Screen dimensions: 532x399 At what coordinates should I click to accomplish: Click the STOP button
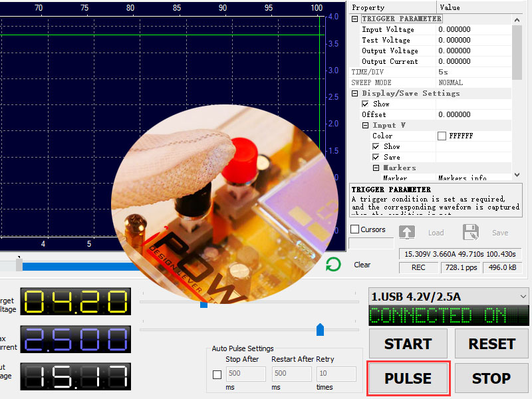click(491, 378)
